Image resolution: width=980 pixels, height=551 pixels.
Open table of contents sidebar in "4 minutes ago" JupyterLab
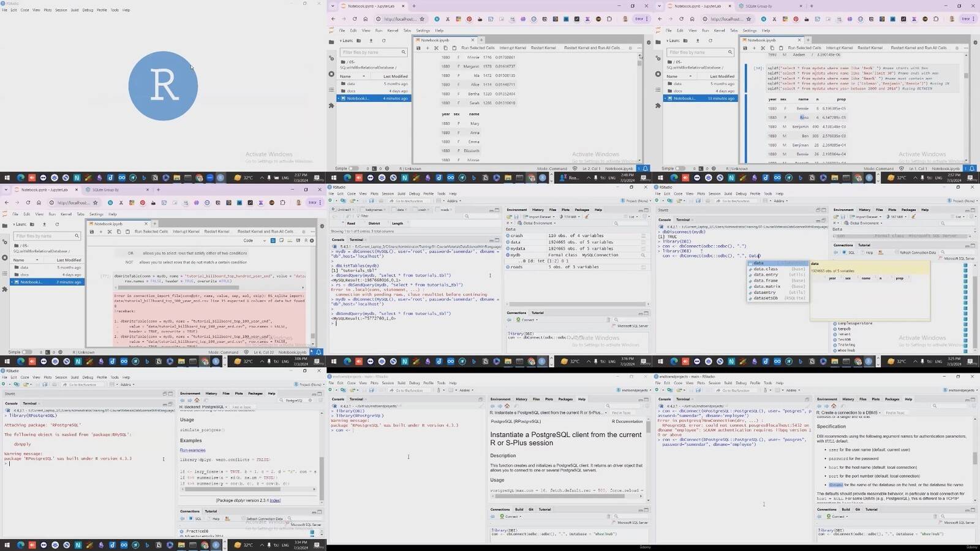331,89
